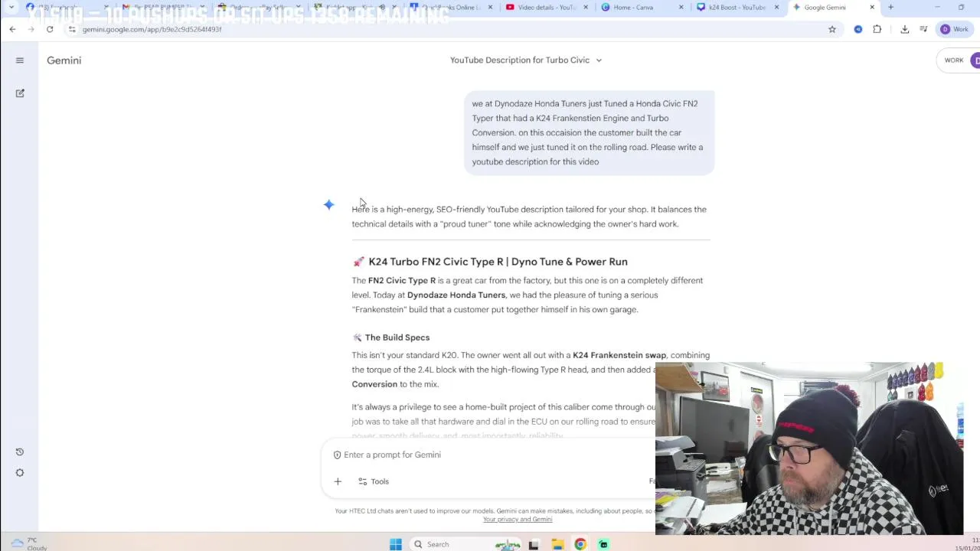Click The Build Specs subheading
This screenshot has height=551, width=980.
click(x=397, y=337)
